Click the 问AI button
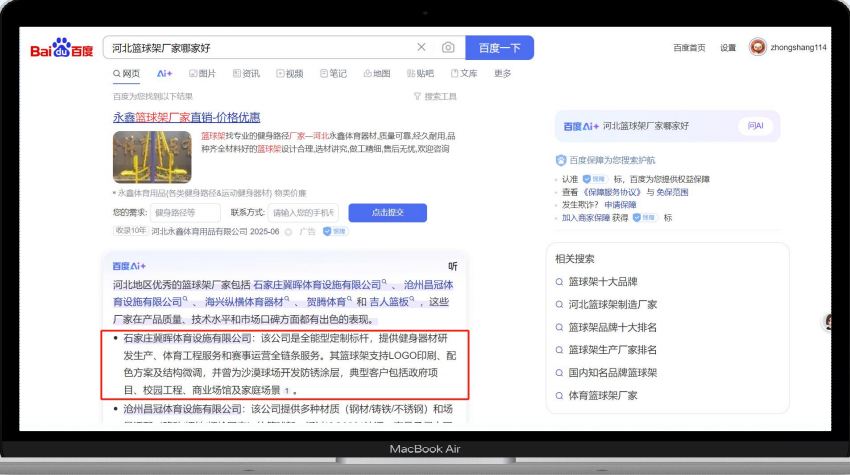The width and height of the screenshot is (850, 475). pyautogui.click(x=755, y=125)
